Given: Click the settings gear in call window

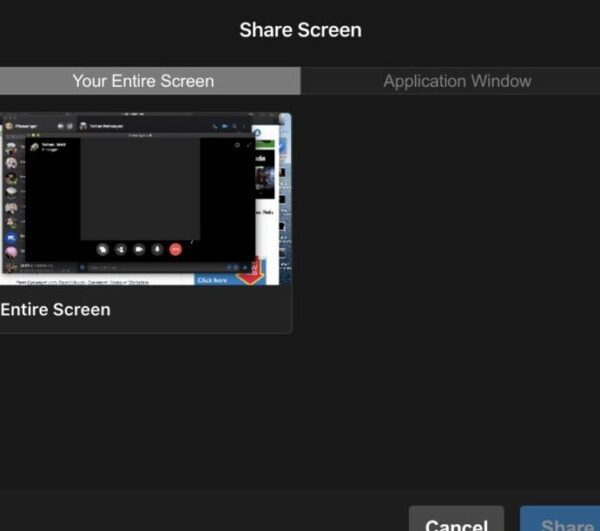Looking at the screenshot, I should click(x=236, y=145).
